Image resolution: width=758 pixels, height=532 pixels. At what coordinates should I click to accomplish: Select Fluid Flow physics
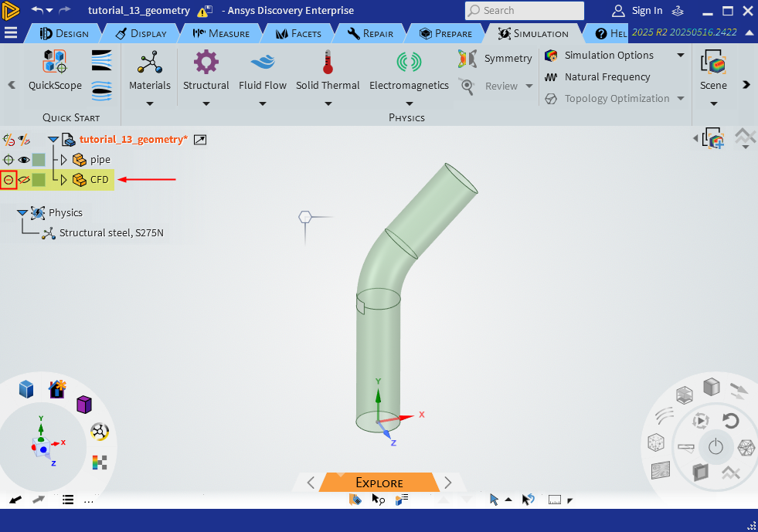click(263, 63)
